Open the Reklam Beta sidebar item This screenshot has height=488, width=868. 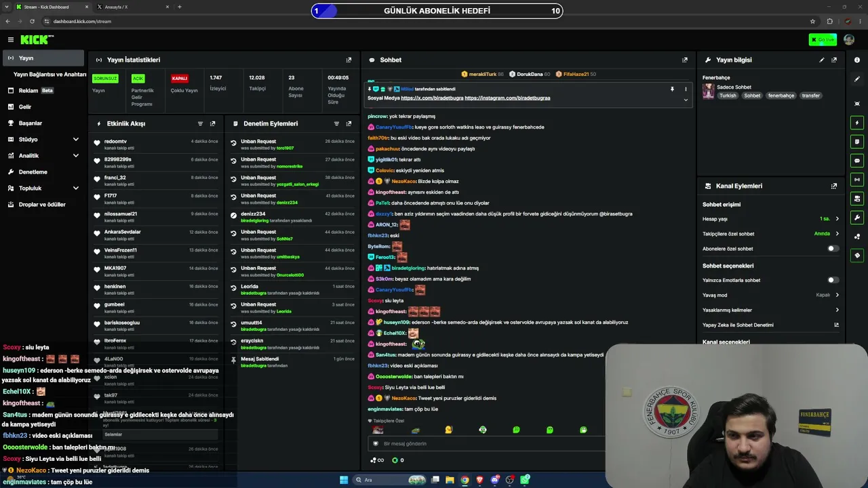tap(43, 91)
